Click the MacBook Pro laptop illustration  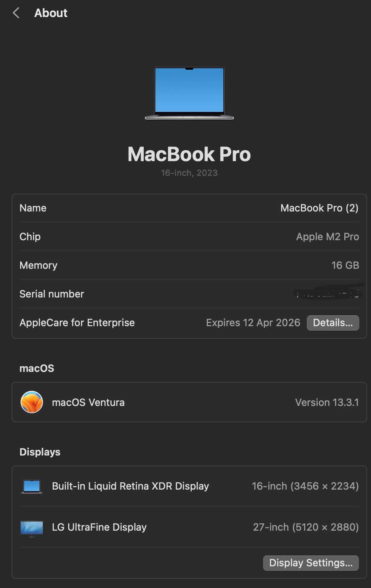(189, 93)
